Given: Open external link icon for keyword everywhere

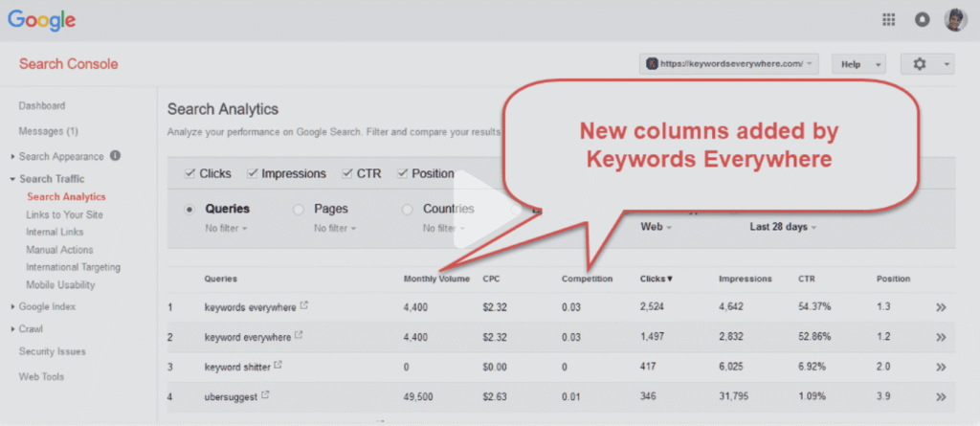Looking at the screenshot, I should [299, 335].
